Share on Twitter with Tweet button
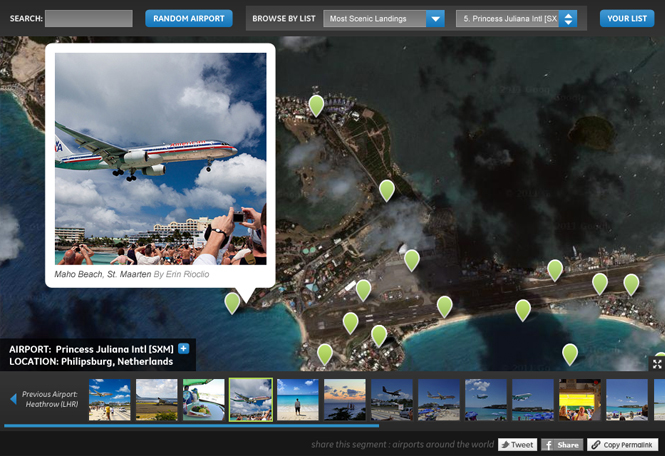Screen dimensions: 665x456 517,445
